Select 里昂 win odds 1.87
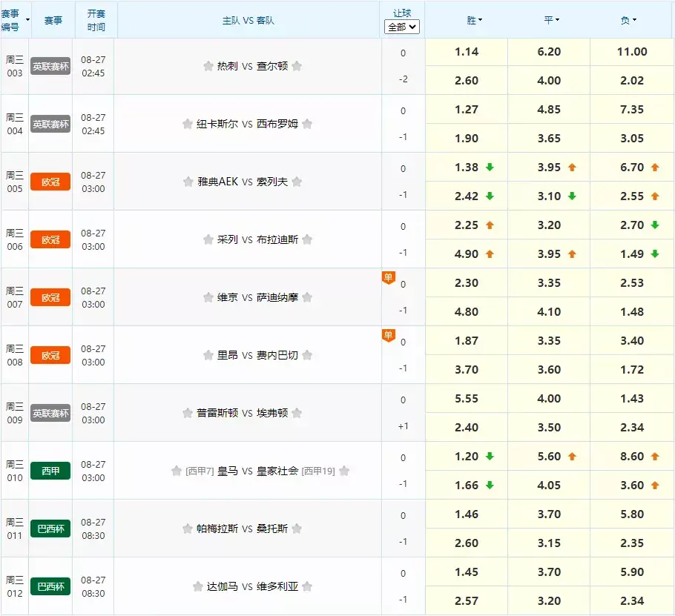The image size is (675, 616). click(x=467, y=341)
